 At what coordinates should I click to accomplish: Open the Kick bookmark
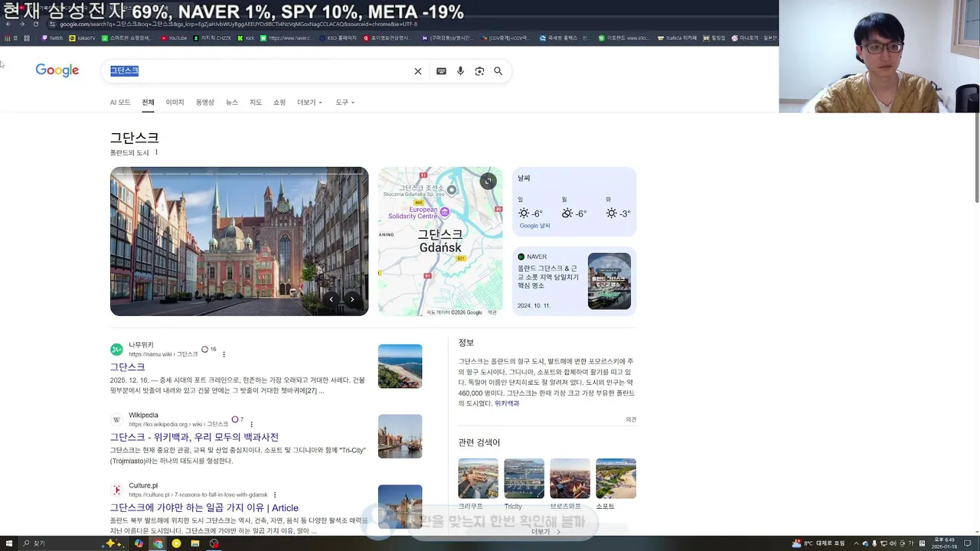246,37
